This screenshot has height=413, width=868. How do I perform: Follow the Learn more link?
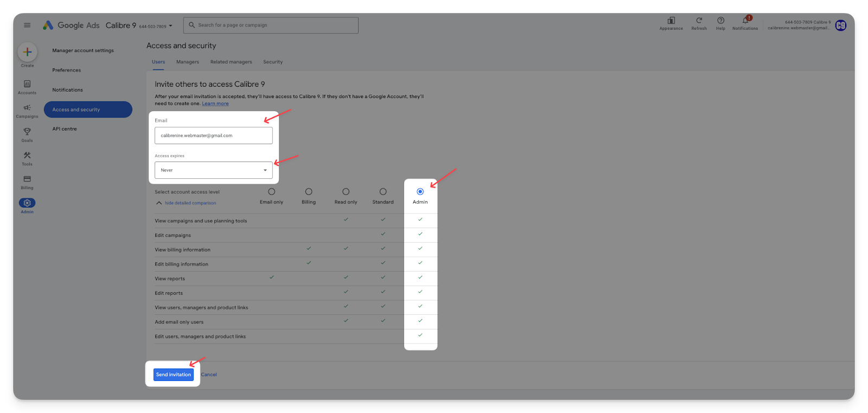(x=215, y=104)
